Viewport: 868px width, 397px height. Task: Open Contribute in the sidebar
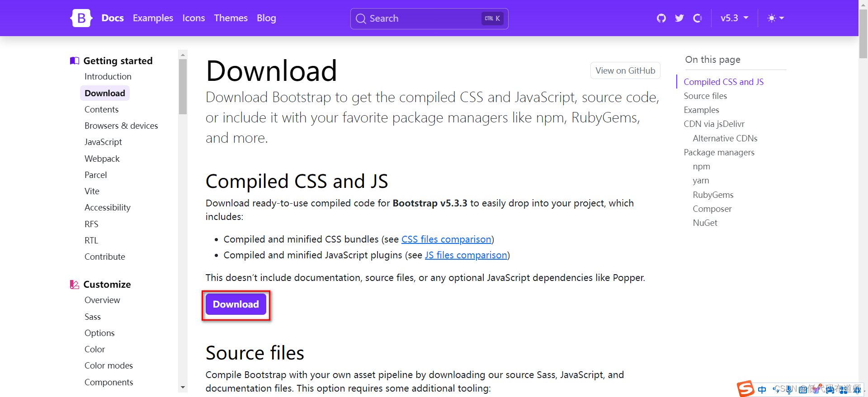pos(105,257)
